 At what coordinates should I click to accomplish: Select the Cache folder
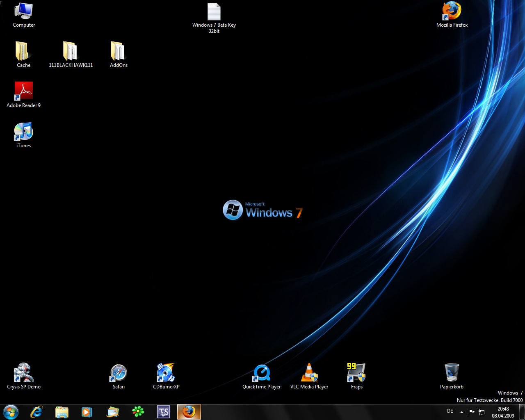(23, 55)
